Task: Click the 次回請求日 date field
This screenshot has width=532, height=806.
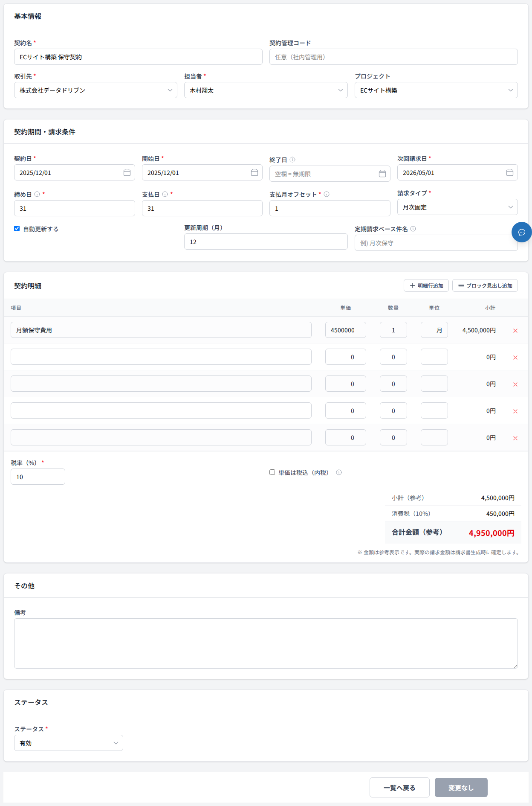Action: tap(457, 172)
